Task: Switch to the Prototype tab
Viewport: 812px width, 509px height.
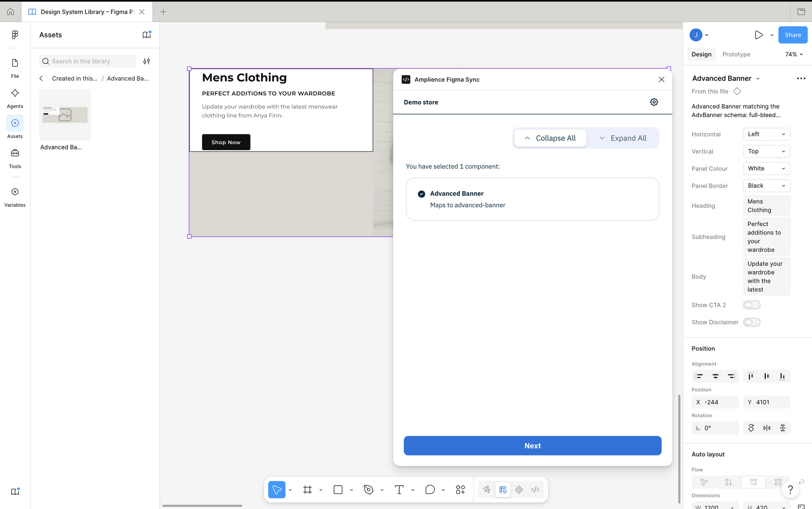Action: [x=736, y=54]
